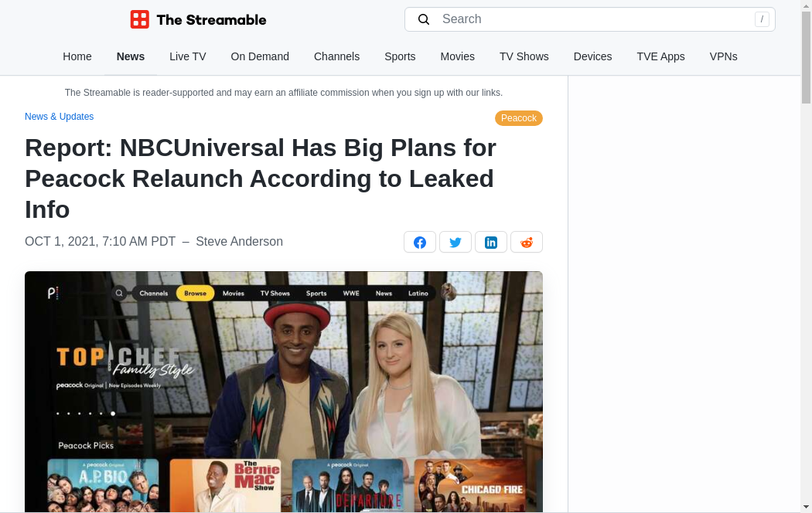Open the Live TV menu
The height and width of the screenshot is (513, 812).
click(x=187, y=56)
